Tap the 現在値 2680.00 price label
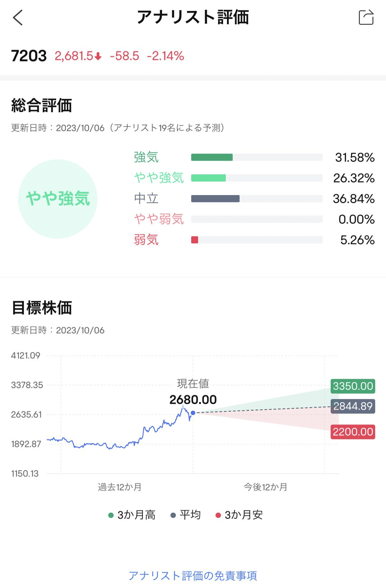Image resolution: width=386 pixels, height=588 pixels. [x=193, y=399]
